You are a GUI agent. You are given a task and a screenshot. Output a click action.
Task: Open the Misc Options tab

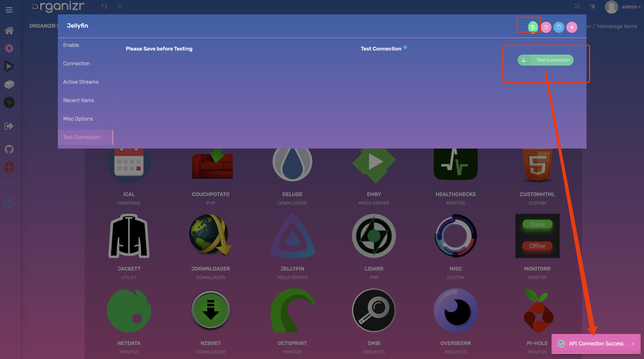pyautogui.click(x=78, y=118)
